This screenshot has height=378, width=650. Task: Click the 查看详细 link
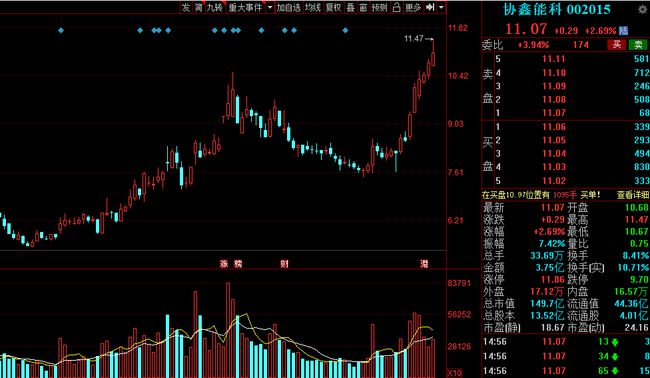click(x=633, y=194)
